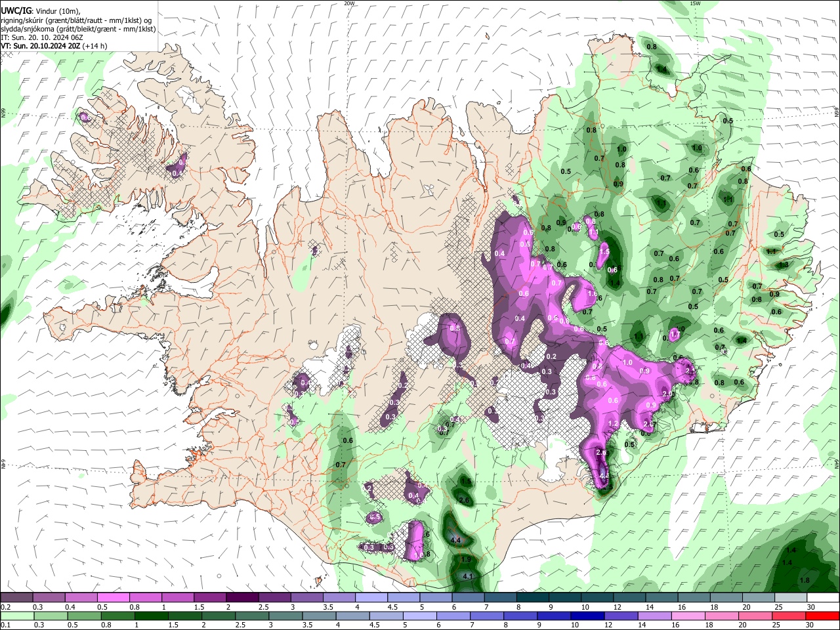Screen dimensions: 840x630
Task: Click the 'UWC/IG: Vindur (10m),' title text
Action: point(40,11)
